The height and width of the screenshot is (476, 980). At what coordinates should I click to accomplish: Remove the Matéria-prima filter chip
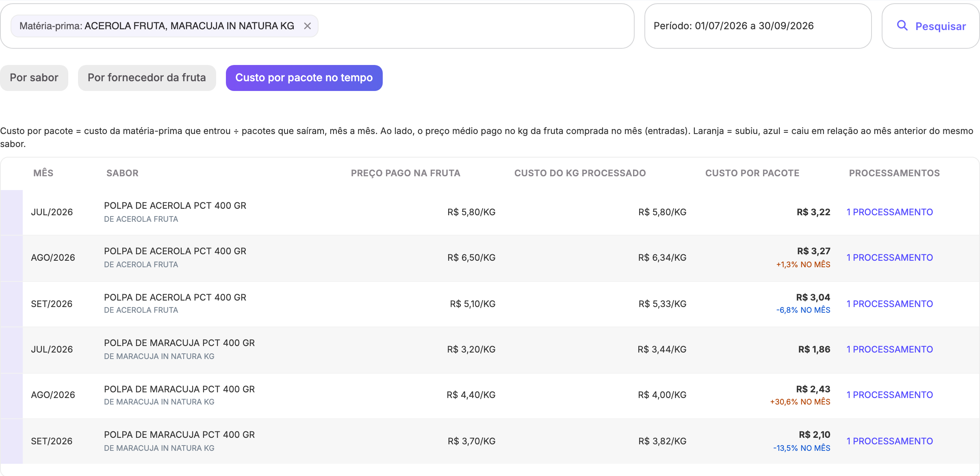pos(308,26)
